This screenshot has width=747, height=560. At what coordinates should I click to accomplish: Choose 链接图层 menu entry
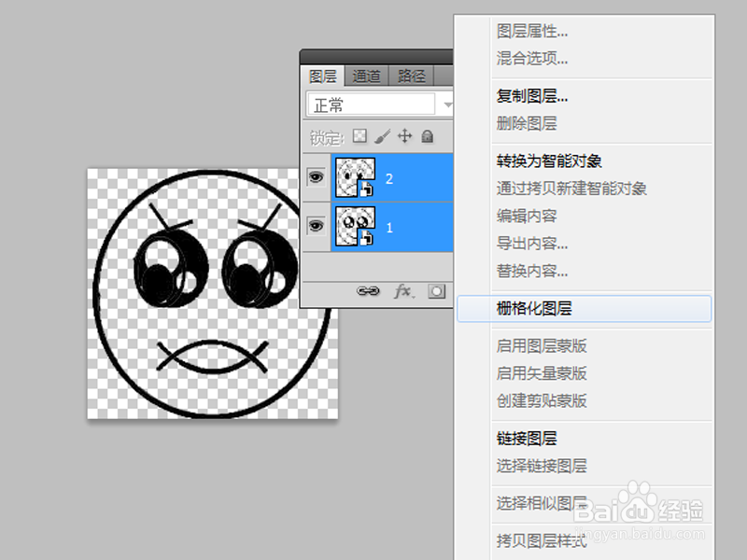tap(527, 438)
